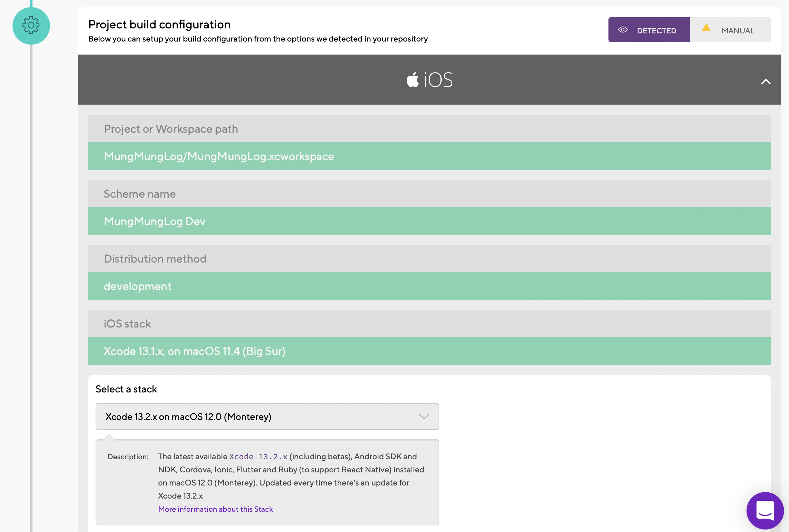Click the Project or Workspace path header

click(429, 129)
